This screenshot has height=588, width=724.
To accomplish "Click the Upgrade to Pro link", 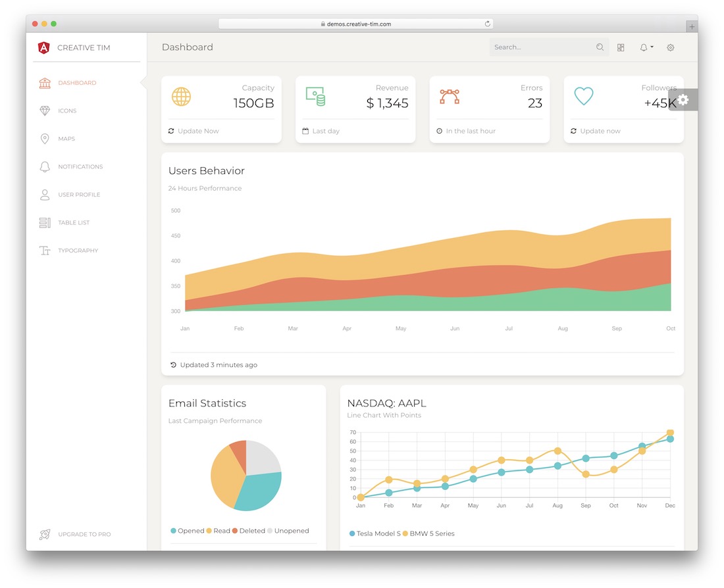I will 84,535.
